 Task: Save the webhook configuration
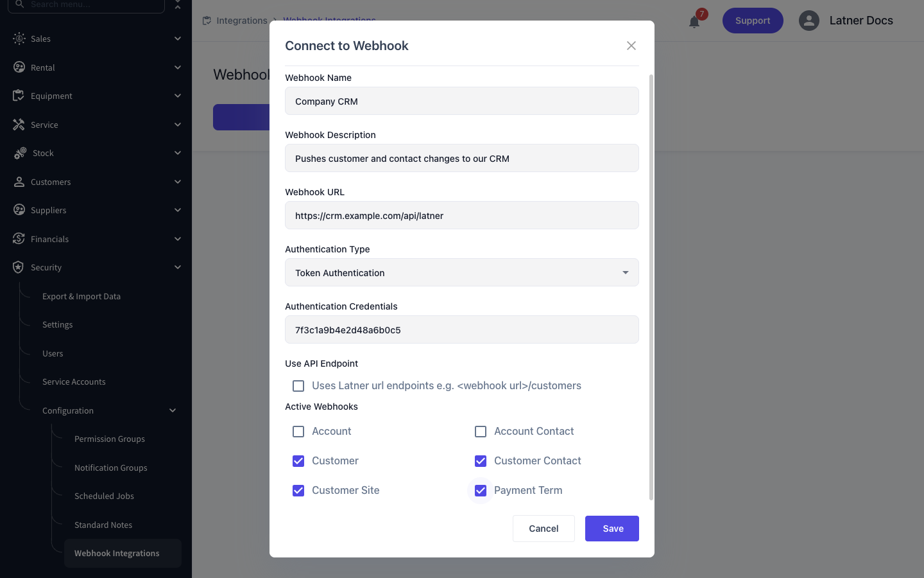(x=612, y=529)
